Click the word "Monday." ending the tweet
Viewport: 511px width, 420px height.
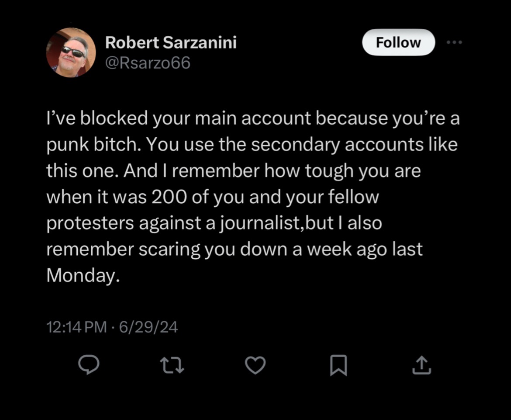pos(83,276)
